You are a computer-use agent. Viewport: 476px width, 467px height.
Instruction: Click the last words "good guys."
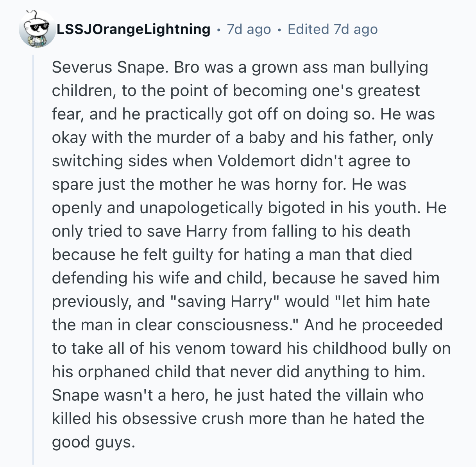point(93,442)
